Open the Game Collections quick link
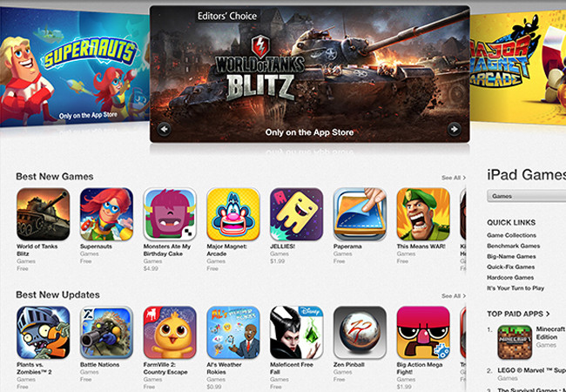Image resolution: width=566 pixels, height=392 pixels. coord(511,235)
